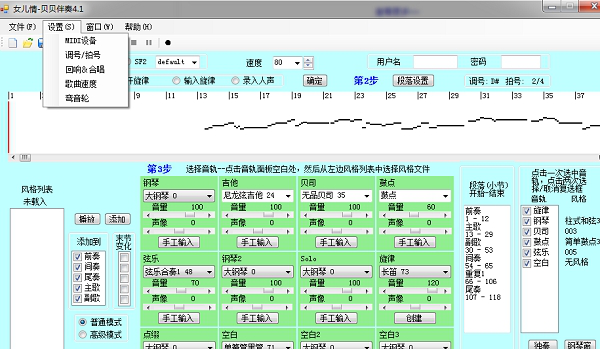This screenshot has height=362, width=600.
Task: Uncheck the 尾奏 checkbox in 添加到
Action: [78, 277]
